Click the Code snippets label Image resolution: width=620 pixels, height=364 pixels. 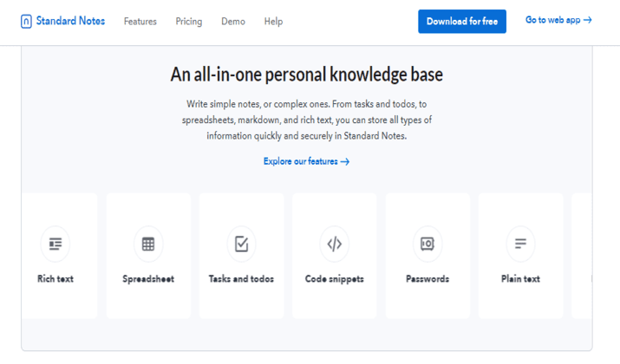(x=335, y=278)
